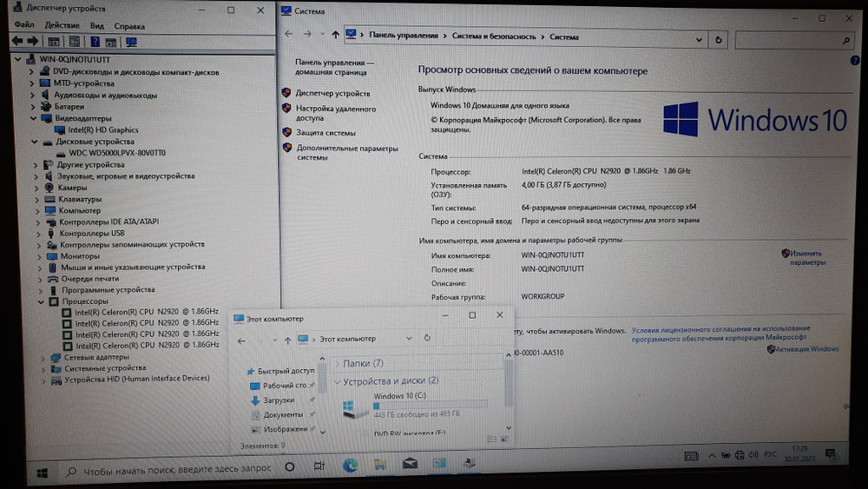Open File Explorer from taskbar
This screenshot has width=868, height=489.
pos(380,464)
